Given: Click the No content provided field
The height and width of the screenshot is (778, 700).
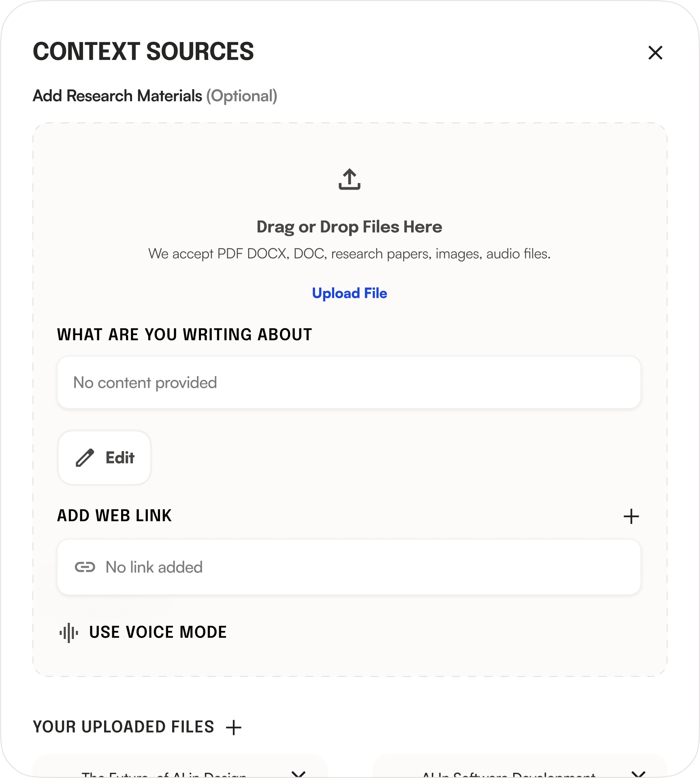Looking at the screenshot, I should (x=350, y=382).
